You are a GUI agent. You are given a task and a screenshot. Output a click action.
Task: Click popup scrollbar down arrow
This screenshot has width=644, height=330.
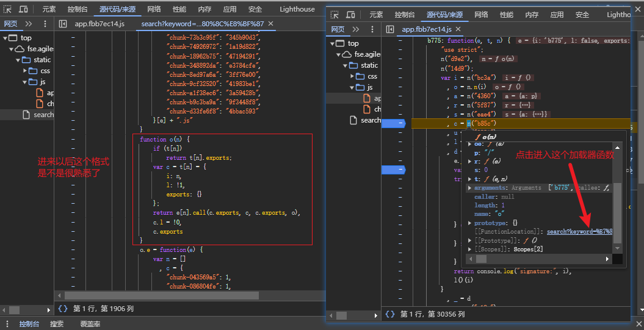[617, 248]
